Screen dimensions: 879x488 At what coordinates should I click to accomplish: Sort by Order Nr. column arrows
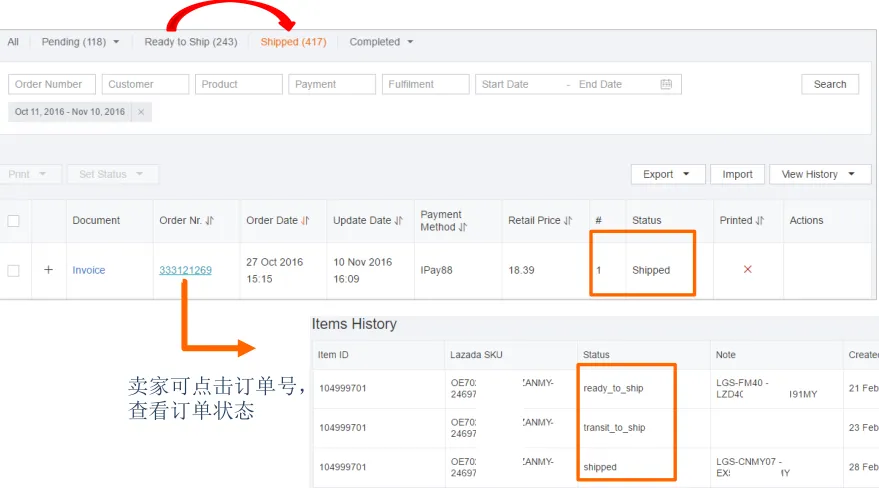coord(210,221)
